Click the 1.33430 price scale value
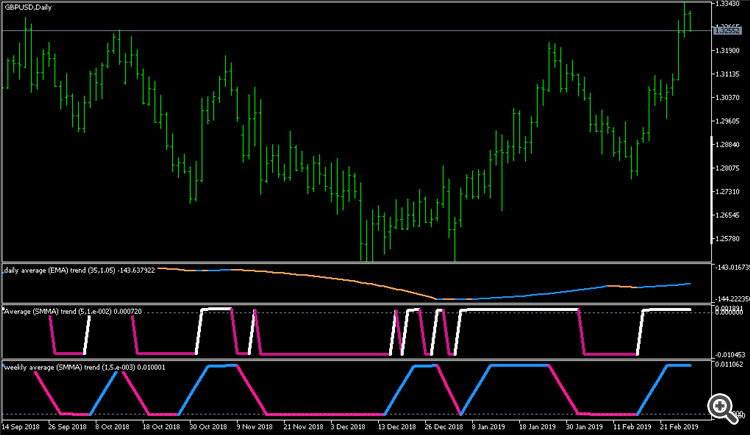The width and height of the screenshot is (750, 435). point(727,4)
